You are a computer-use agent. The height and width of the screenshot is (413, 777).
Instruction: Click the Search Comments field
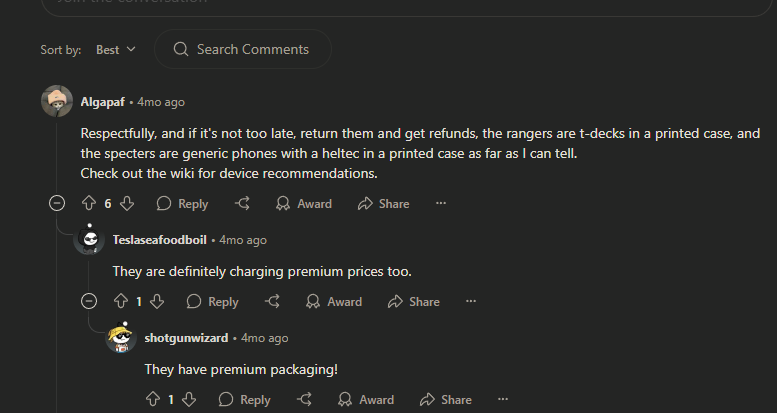click(x=252, y=49)
